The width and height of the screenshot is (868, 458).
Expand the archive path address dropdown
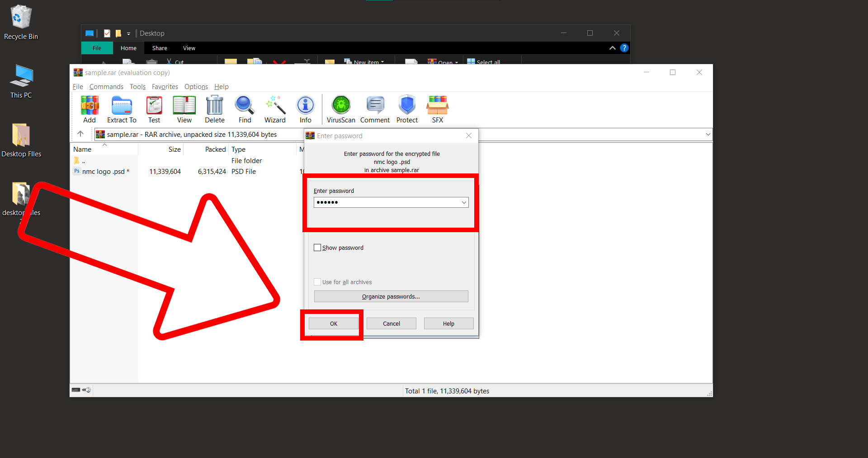tap(708, 134)
